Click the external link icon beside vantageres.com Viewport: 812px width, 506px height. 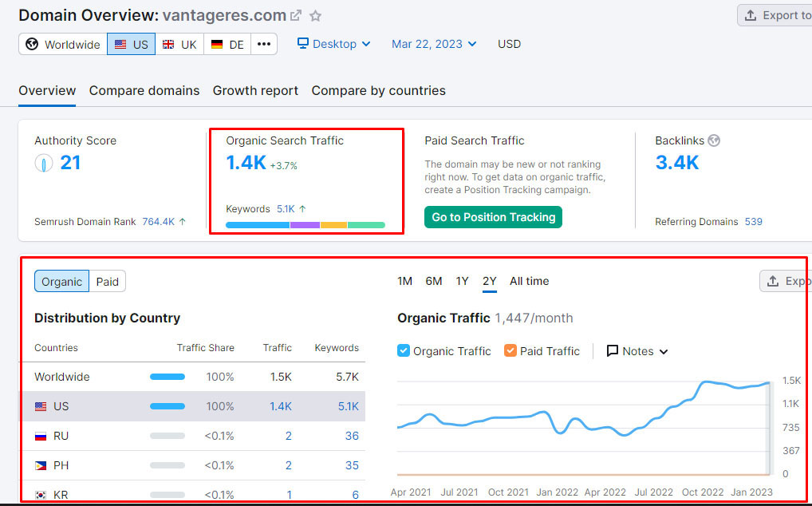click(297, 16)
